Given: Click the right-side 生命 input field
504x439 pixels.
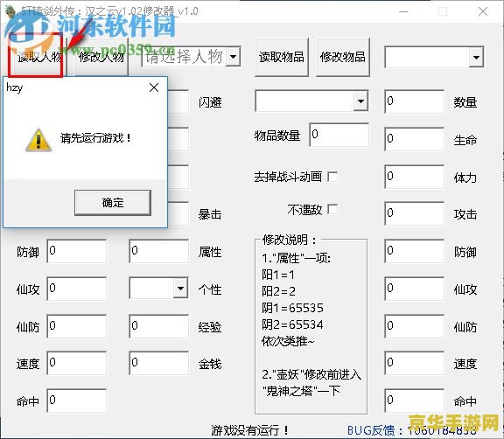Looking at the screenshot, I should [x=415, y=139].
